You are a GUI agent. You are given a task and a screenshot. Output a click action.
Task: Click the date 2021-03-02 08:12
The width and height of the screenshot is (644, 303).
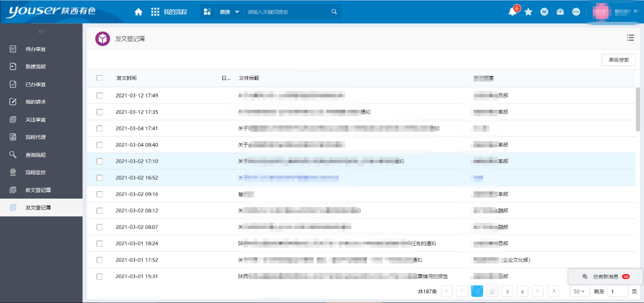[137, 211]
